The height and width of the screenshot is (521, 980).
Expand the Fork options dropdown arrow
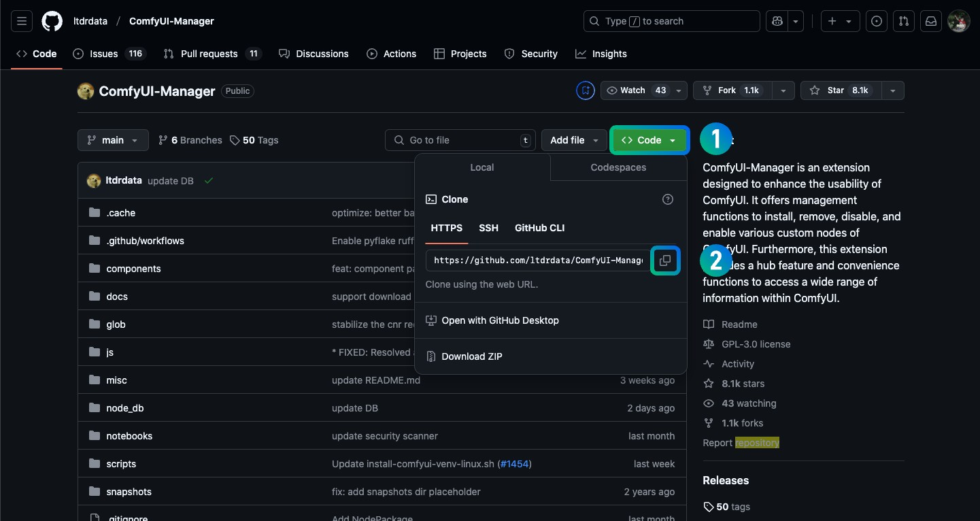tap(783, 90)
